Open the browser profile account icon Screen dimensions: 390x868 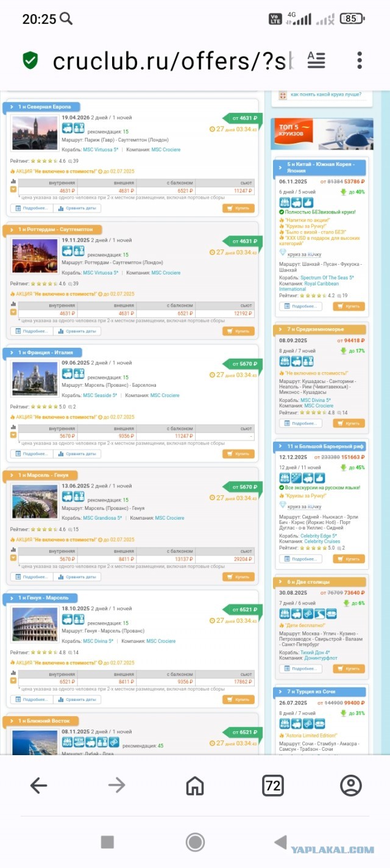click(351, 786)
